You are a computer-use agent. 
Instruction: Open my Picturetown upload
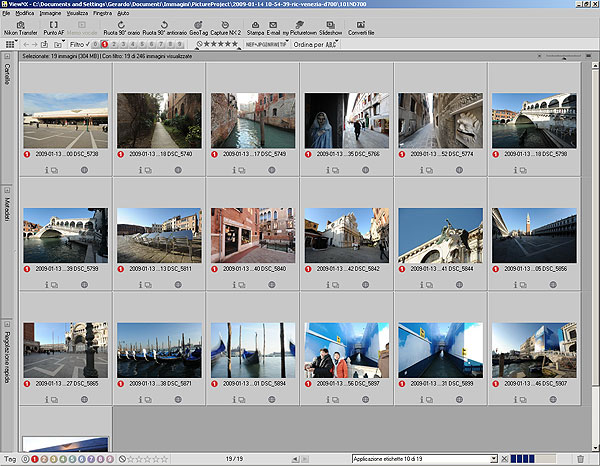click(300, 28)
